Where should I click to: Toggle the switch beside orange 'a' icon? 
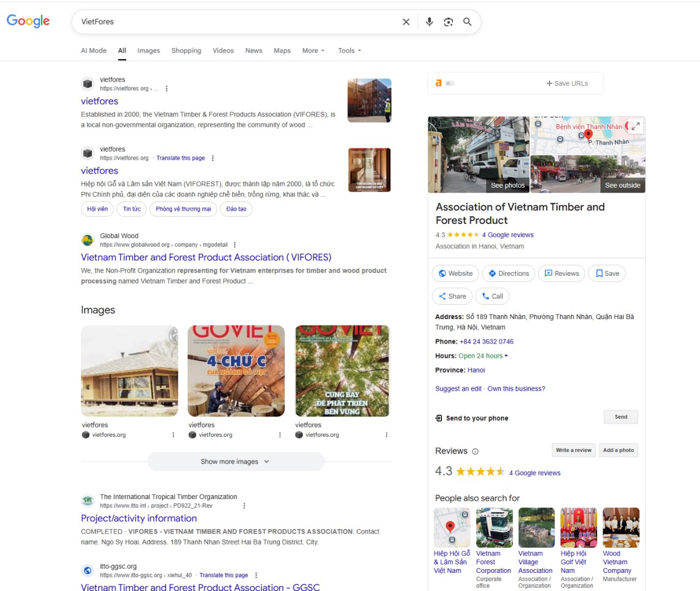(x=450, y=83)
